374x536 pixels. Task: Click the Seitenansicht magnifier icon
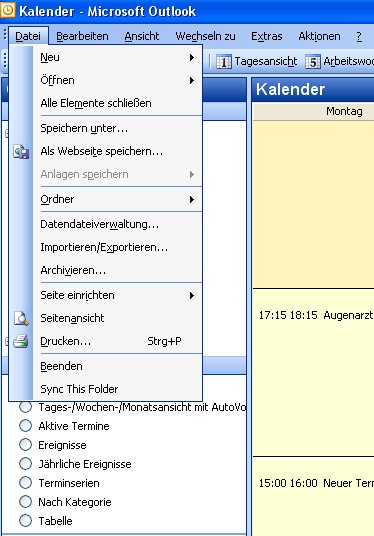[21, 318]
